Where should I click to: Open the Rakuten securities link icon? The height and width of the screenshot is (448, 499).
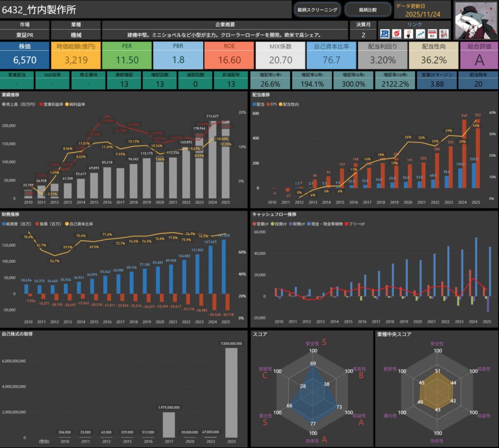396,34
